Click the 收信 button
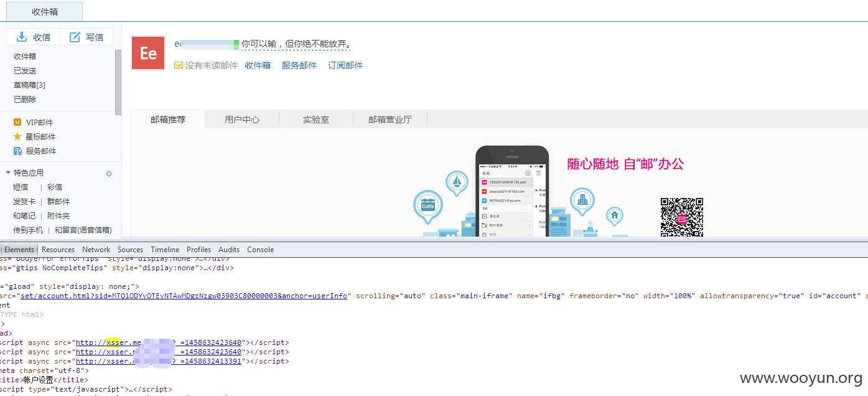 (x=34, y=37)
